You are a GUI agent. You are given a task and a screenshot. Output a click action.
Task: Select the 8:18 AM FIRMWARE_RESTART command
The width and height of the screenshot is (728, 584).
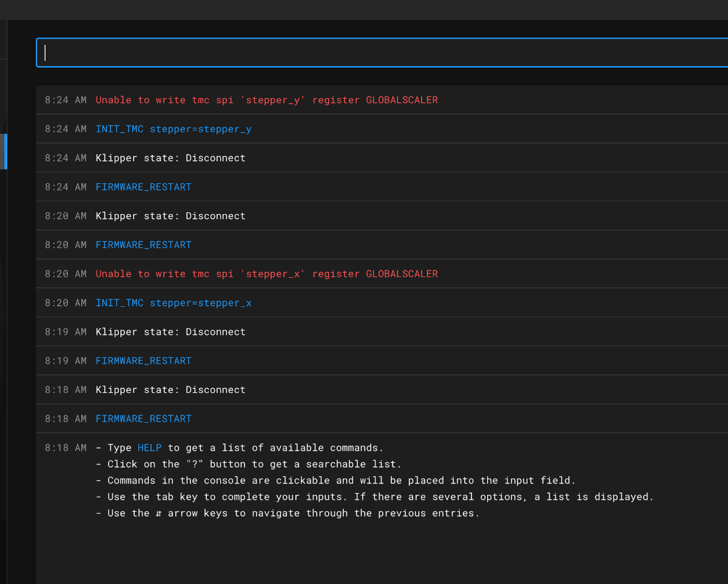[x=144, y=419]
